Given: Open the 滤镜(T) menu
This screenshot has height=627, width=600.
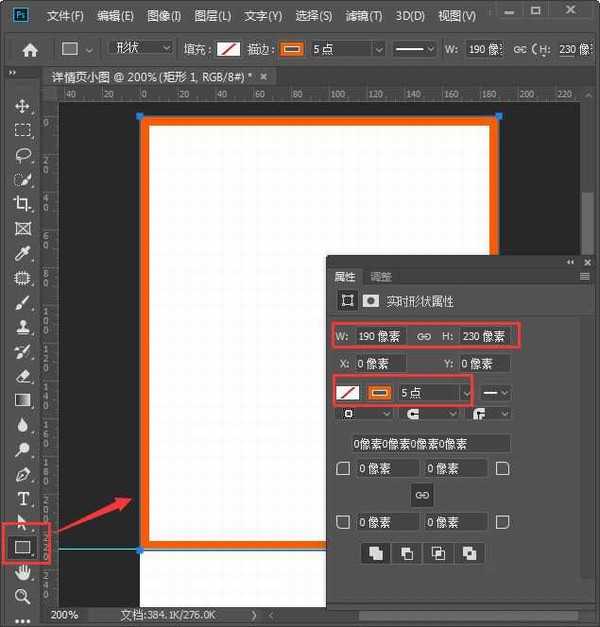Looking at the screenshot, I should click(361, 16).
